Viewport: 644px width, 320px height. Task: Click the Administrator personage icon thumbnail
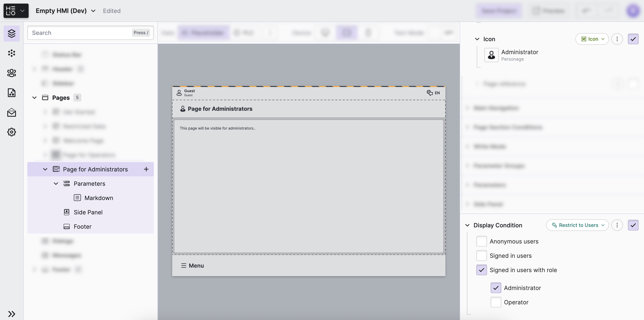pyautogui.click(x=491, y=55)
